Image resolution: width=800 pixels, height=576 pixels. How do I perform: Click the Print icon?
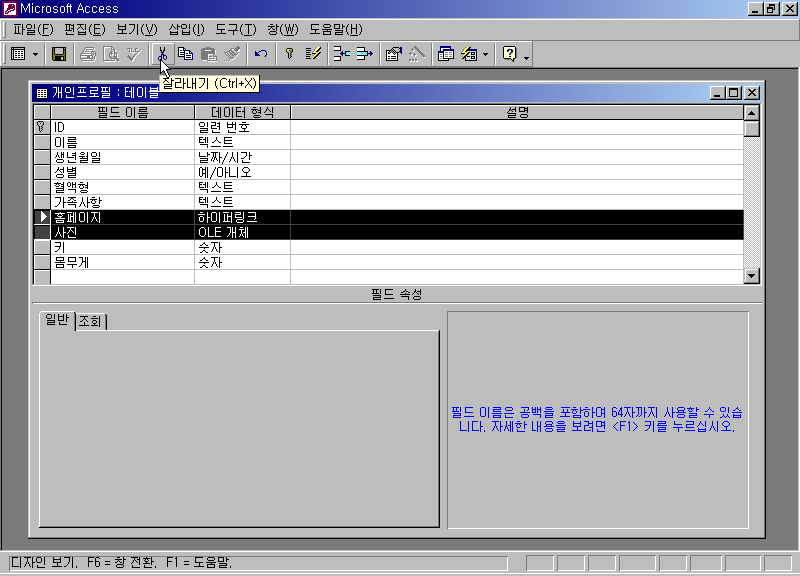(88, 54)
